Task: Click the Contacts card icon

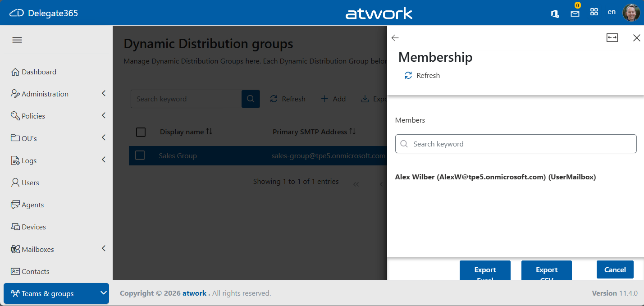Action: (15, 271)
